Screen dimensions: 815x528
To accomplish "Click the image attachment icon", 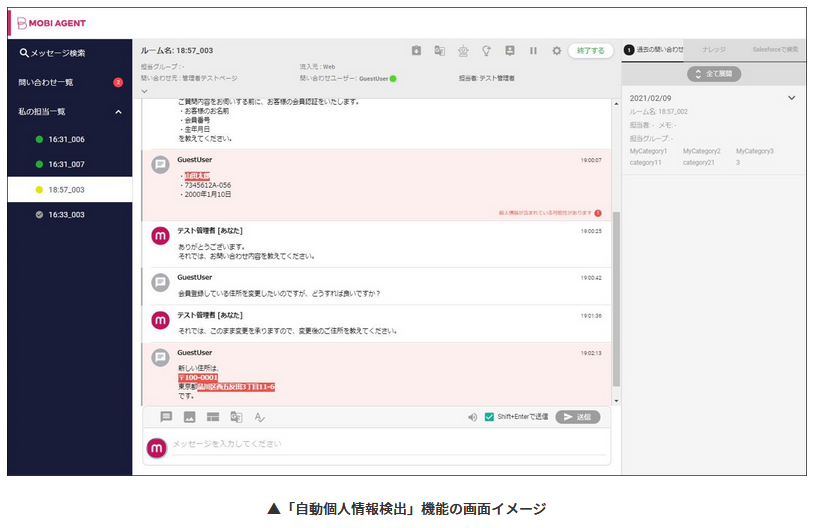I will (x=190, y=417).
